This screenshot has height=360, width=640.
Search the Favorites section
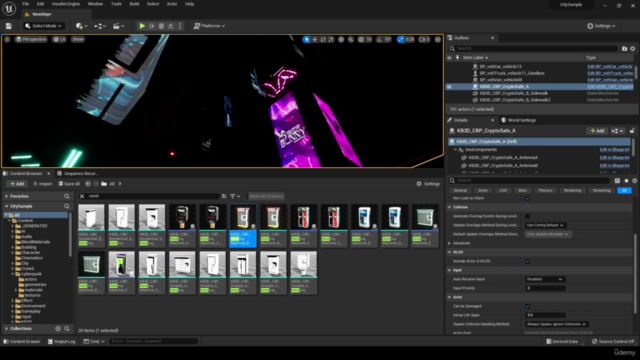(x=67, y=196)
